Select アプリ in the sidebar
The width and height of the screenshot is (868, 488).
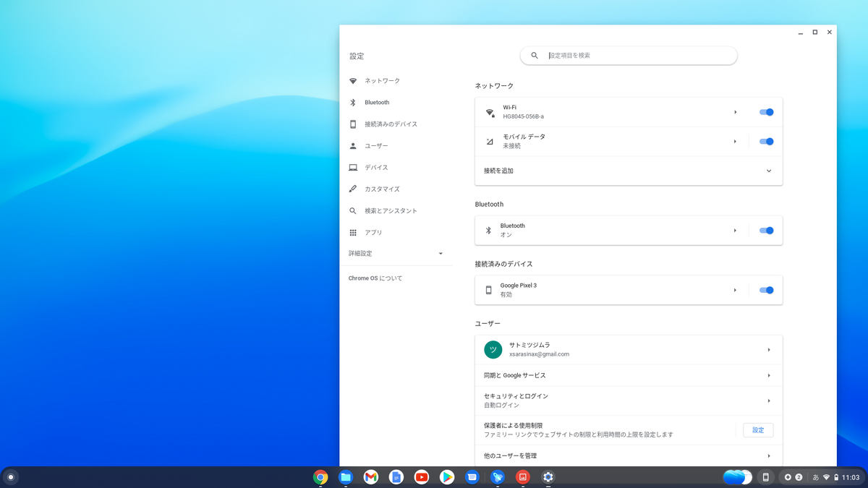point(396,233)
